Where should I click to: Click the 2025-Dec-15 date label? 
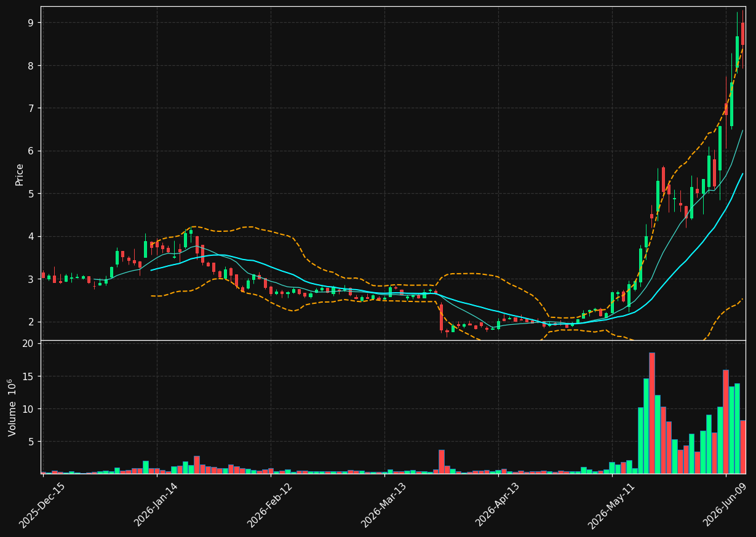[x=42, y=505]
